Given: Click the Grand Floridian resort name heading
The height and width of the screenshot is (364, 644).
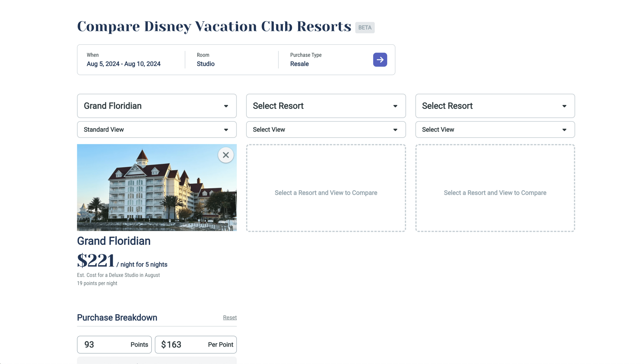Looking at the screenshot, I should (114, 241).
